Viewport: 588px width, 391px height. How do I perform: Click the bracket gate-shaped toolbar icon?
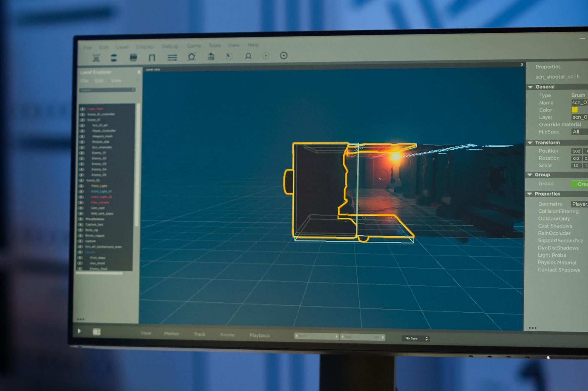152,58
